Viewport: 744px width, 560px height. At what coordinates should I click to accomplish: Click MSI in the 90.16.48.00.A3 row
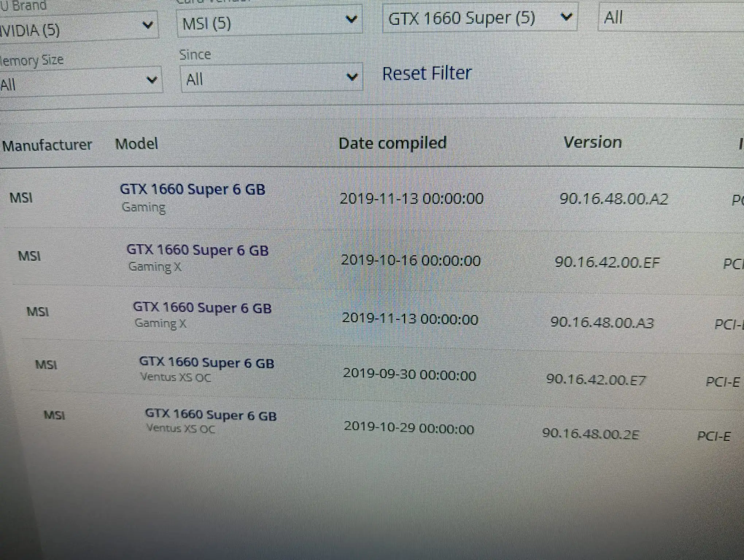[x=38, y=312]
